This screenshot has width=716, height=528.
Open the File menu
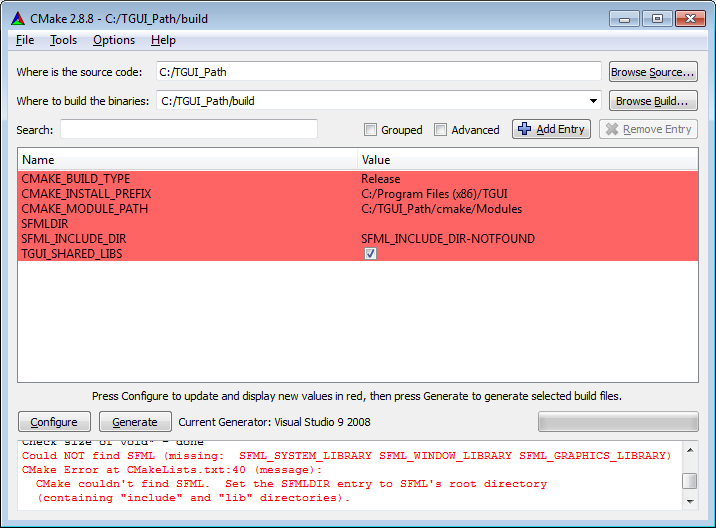coord(25,40)
